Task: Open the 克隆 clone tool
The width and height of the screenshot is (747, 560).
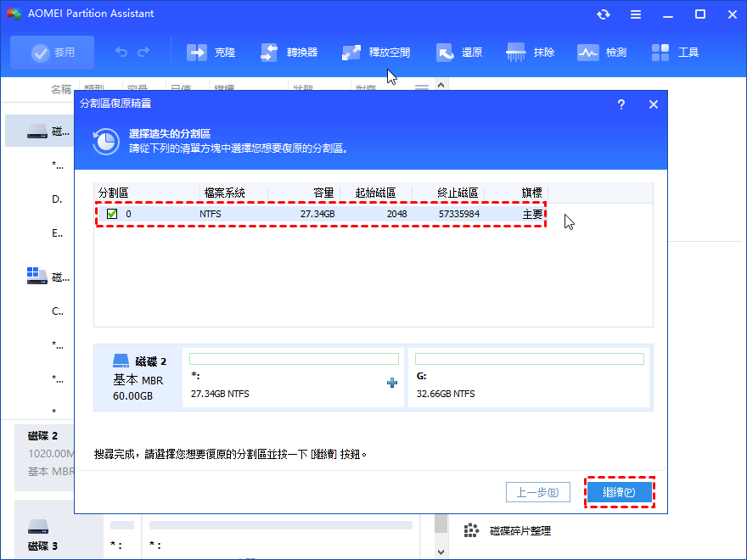Action: [211, 53]
